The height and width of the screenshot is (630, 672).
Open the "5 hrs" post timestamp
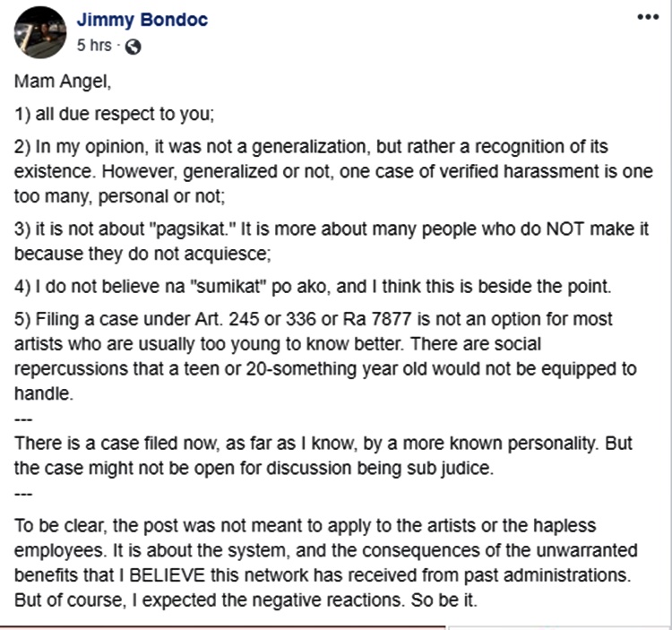pyautogui.click(x=94, y=47)
